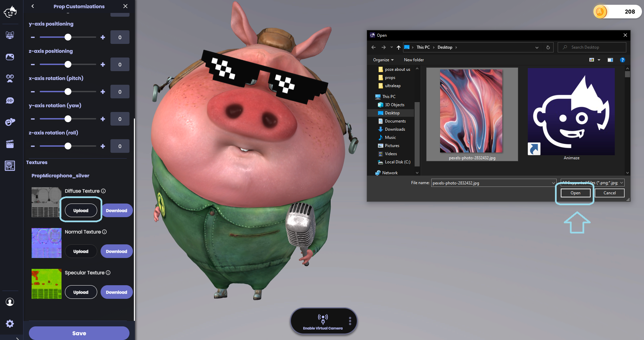The width and height of the screenshot is (644, 340).
Task: Open Animaze Settings with the gear icon
Action: pyautogui.click(x=10, y=323)
